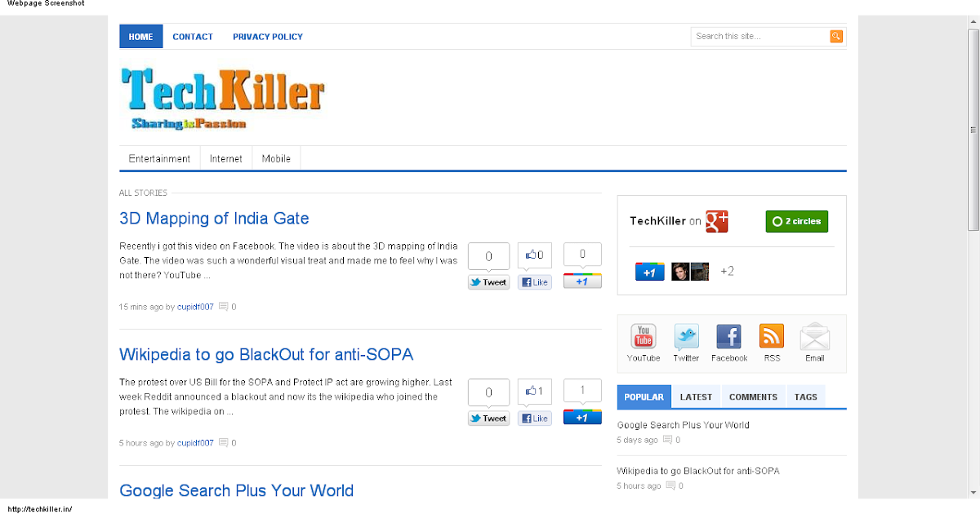Click the first profile avatar thumbnail in Google+ widget
The height and width of the screenshot is (514, 980).
680,272
